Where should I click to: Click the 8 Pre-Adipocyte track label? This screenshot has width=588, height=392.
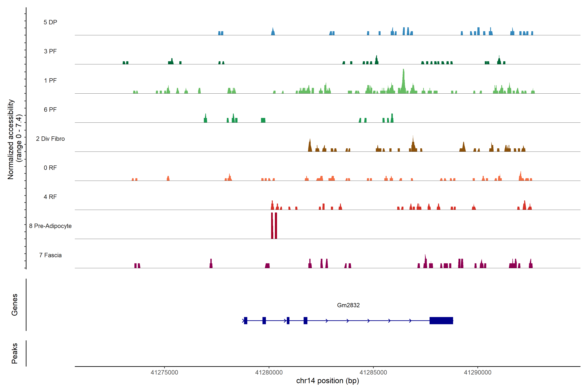[x=50, y=226]
